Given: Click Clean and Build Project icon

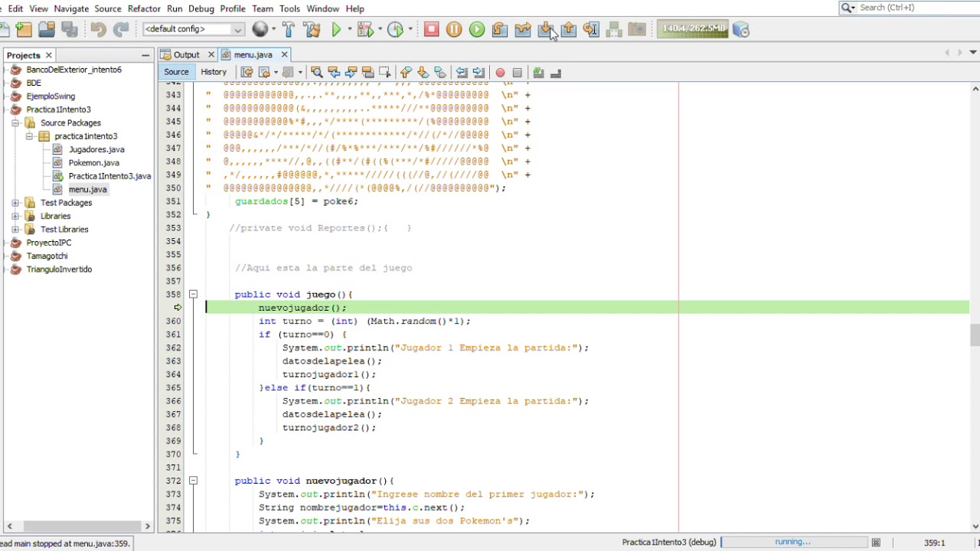Looking at the screenshot, I should coord(312,30).
